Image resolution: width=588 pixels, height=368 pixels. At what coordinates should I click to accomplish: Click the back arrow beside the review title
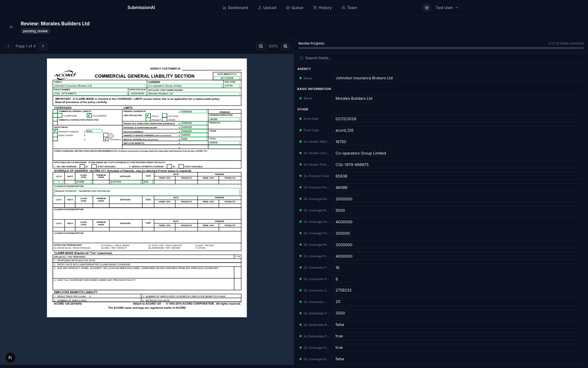(x=11, y=27)
